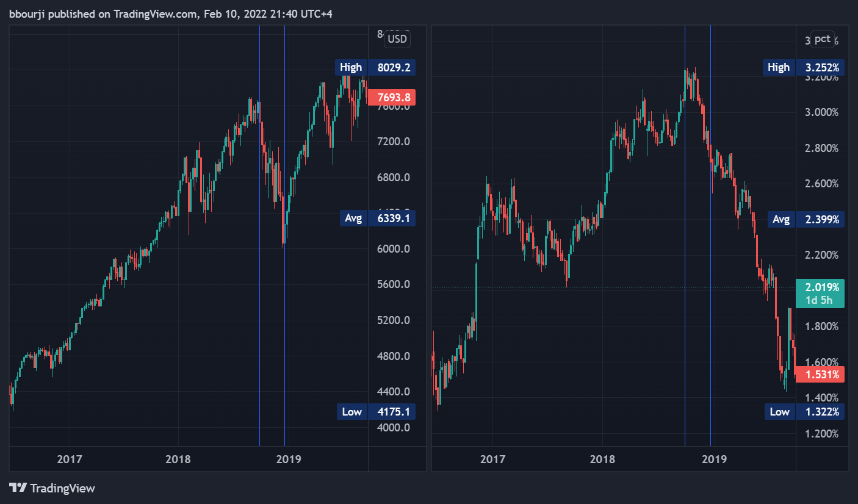The image size is (858, 504).
Task: Click the 7200.0 price axis value
Action: coord(393,142)
